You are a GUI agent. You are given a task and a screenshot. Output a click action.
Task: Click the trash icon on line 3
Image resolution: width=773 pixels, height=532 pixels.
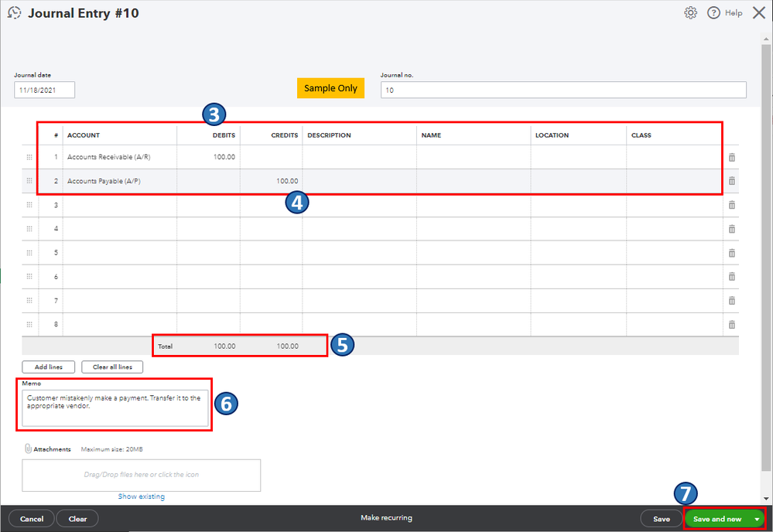coord(731,205)
